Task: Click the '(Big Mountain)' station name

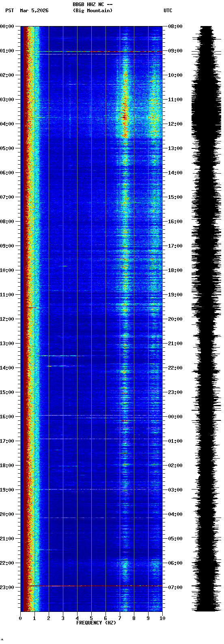Action: 93,11
